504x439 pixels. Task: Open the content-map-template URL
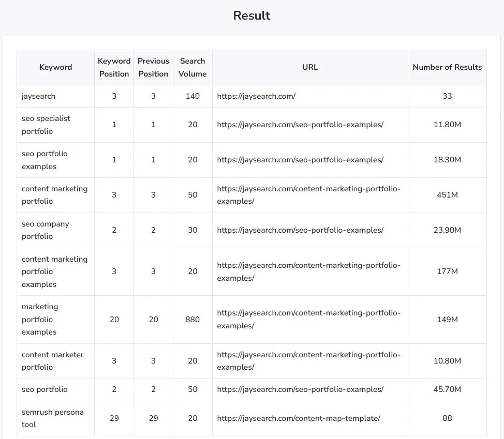point(299,418)
